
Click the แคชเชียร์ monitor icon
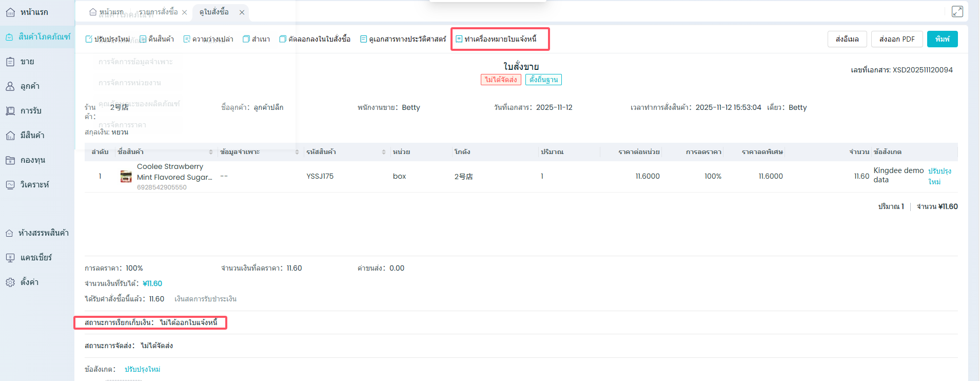10,258
